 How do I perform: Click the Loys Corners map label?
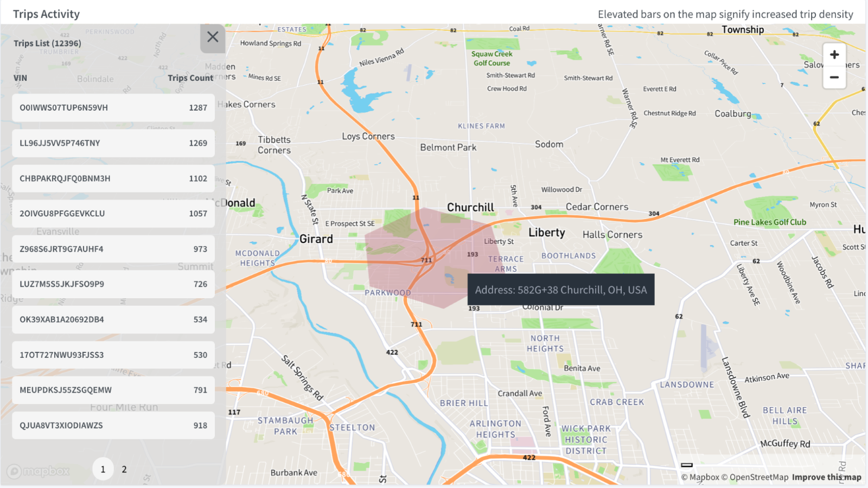click(x=368, y=137)
